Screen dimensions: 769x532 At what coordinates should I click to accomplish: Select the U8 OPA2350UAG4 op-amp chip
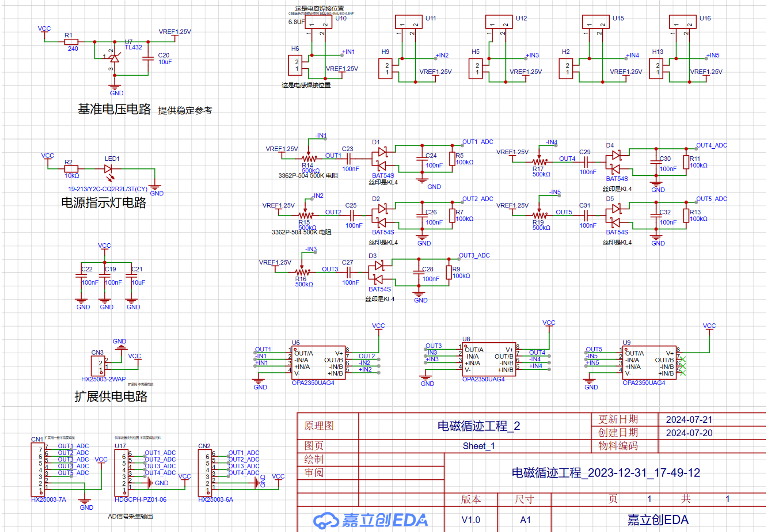coord(490,360)
